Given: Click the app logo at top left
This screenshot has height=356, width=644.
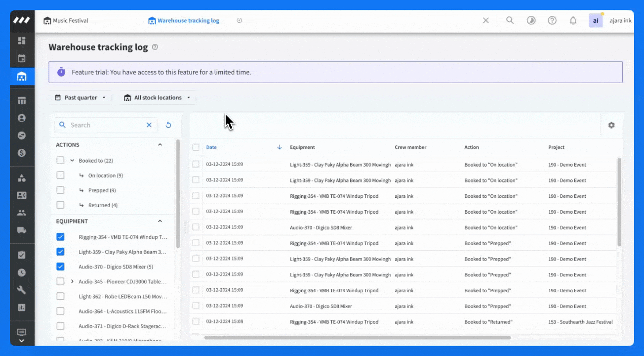Looking at the screenshot, I should coord(22,20).
